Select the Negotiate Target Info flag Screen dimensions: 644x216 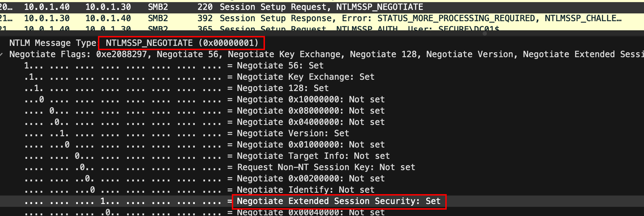[313, 156]
